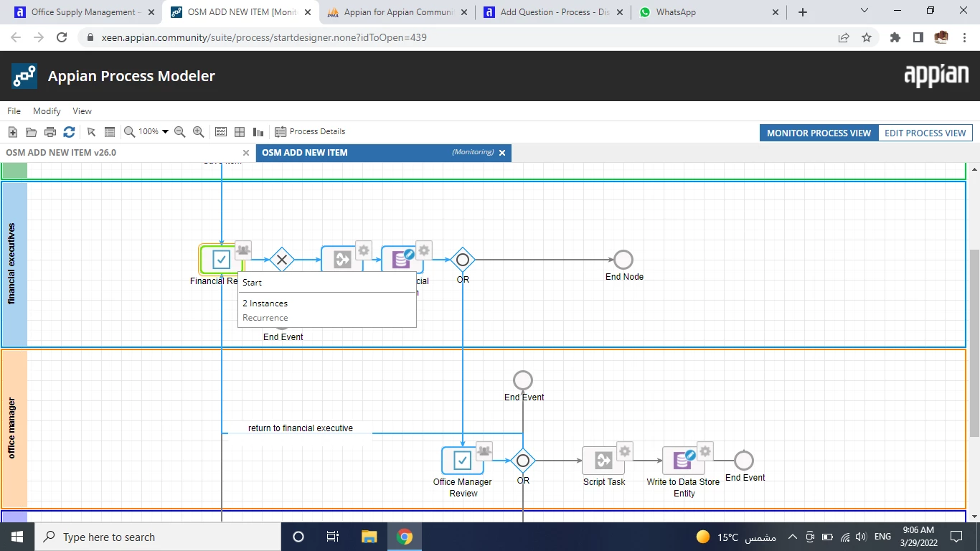Open File Explorer from the taskbar
The image size is (980, 551).
(x=369, y=537)
